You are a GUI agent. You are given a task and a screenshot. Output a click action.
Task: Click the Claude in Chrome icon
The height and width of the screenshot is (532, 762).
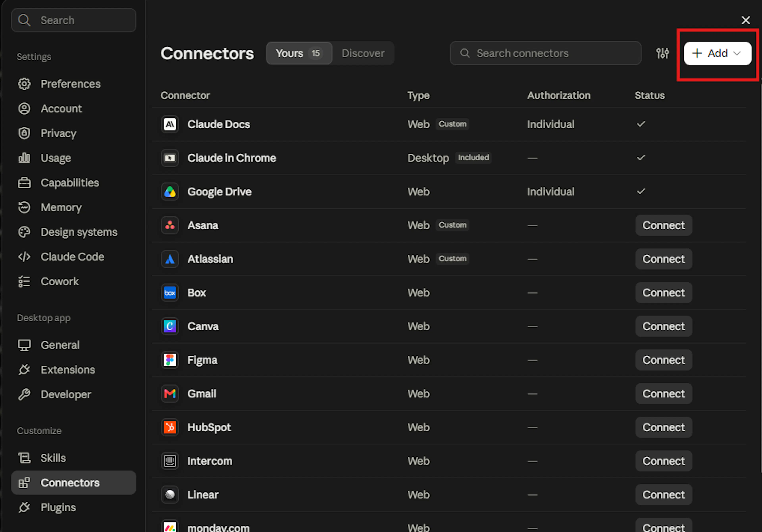coord(170,158)
